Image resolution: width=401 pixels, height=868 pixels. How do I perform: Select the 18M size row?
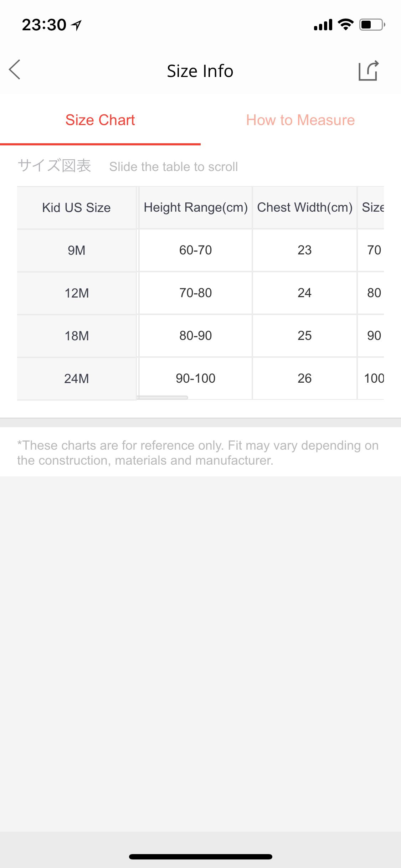coord(76,336)
